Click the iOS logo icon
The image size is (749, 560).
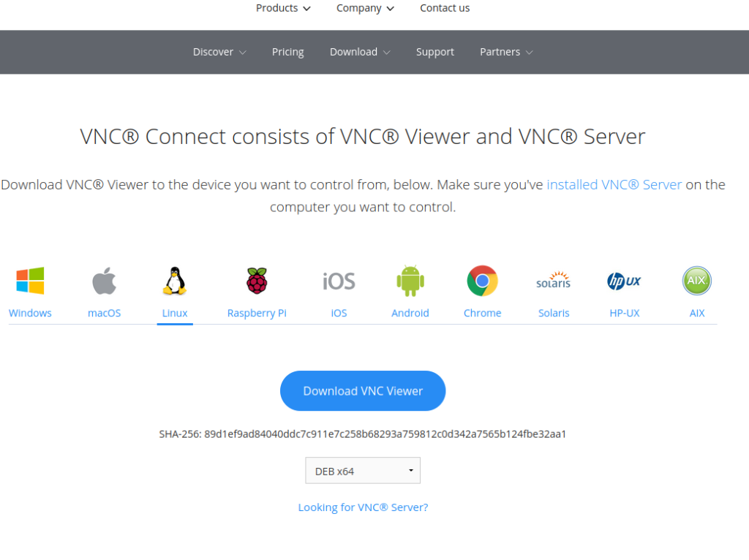click(339, 281)
